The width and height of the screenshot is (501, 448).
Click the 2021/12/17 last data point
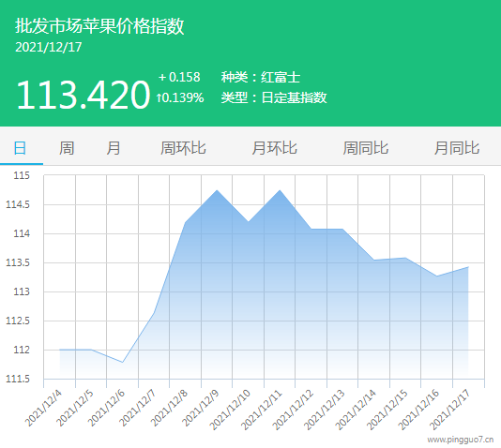(x=468, y=267)
